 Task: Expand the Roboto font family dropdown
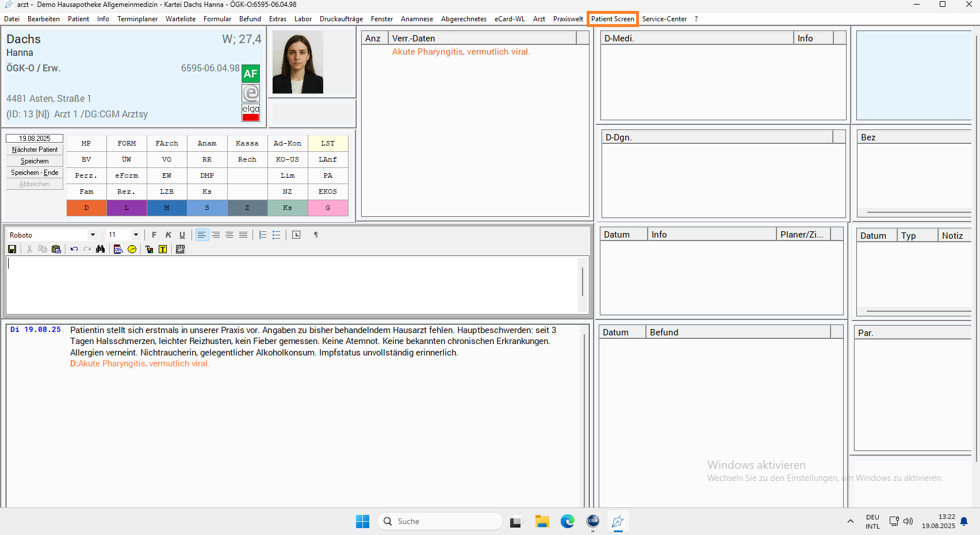[93, 235]
